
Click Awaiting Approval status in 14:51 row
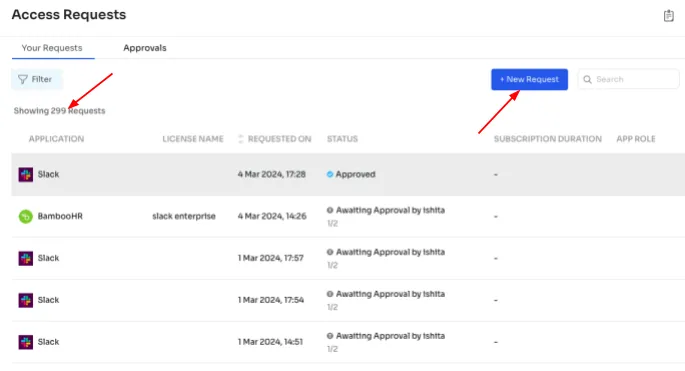[x=390, y=336]
